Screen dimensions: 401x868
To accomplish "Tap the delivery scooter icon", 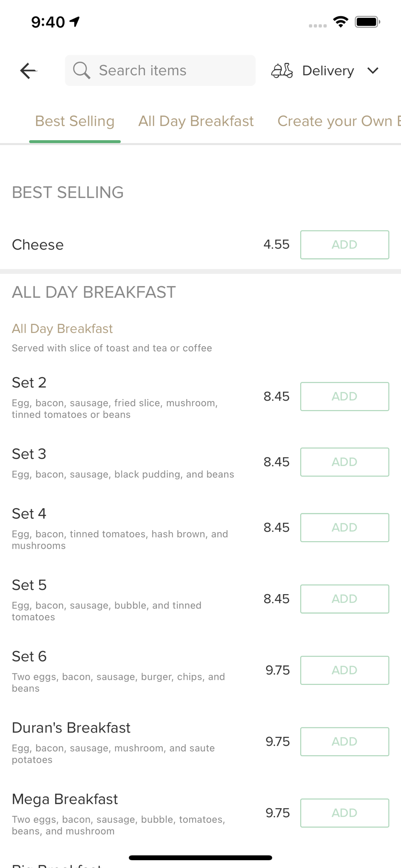I will (282, 71).
